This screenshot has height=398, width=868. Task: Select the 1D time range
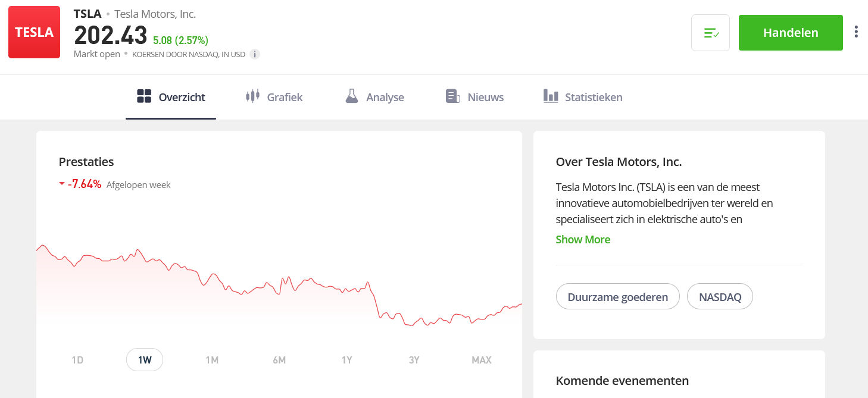(77, 360)
